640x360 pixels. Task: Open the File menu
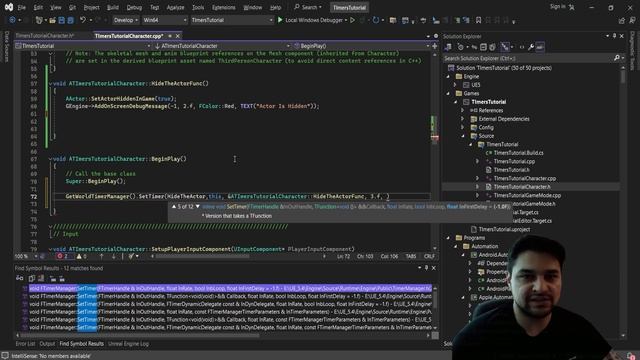coord(22,7)
